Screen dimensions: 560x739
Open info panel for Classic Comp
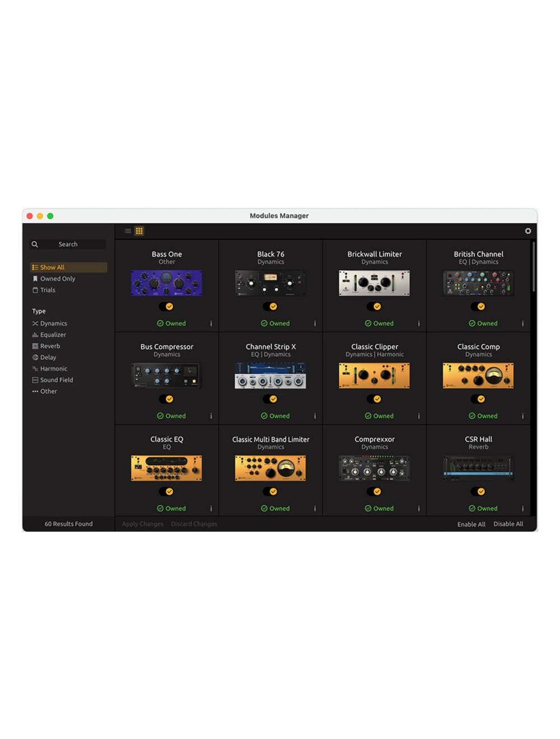[x=522, y=415]
